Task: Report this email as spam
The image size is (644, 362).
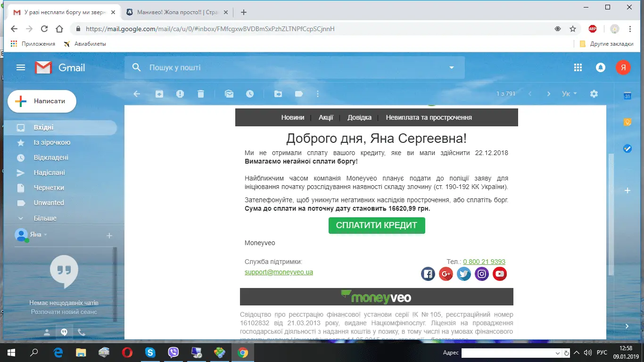Action: 180,94
